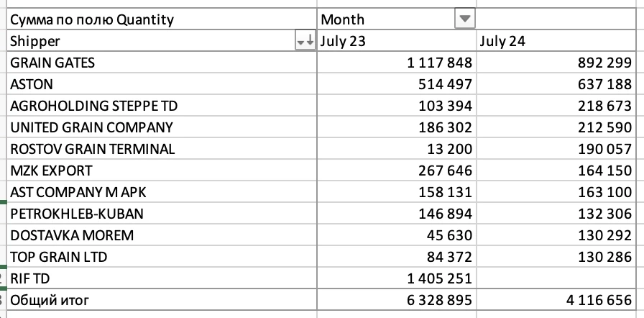Click TOP GRAIN LTD July 24 value 130 286
644x318 pixels.
point(602,258)
